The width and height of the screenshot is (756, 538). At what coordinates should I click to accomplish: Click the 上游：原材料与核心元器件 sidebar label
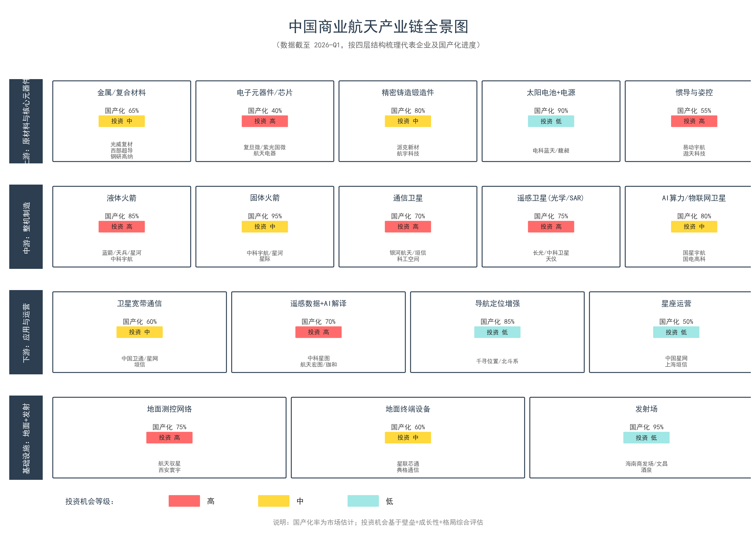coord(26,121)
